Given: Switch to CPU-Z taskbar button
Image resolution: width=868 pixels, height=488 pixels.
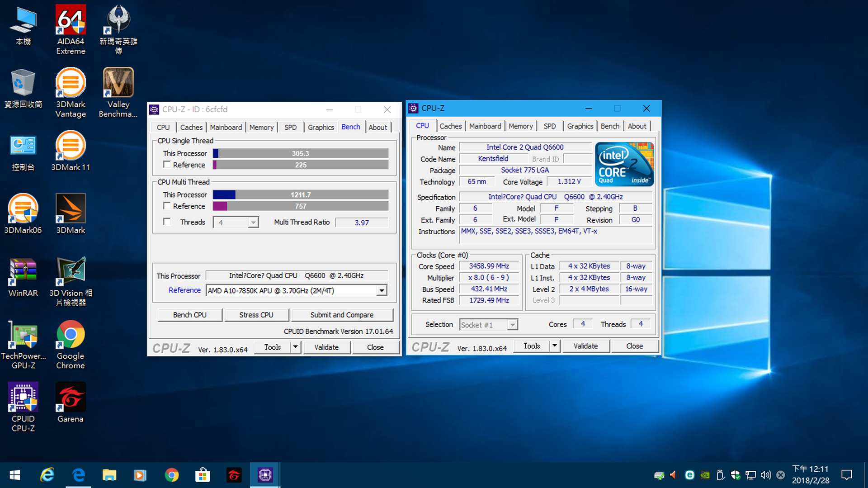Looking at the screenshot, I should 265,475.
